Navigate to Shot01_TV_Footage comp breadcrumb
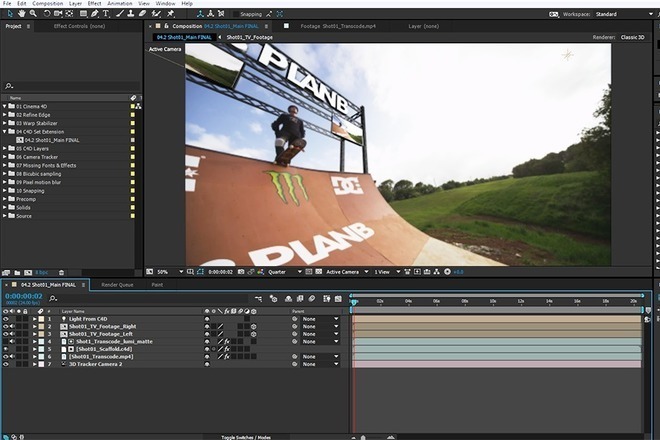Screen dimensions: 660x440 (250, 37)
